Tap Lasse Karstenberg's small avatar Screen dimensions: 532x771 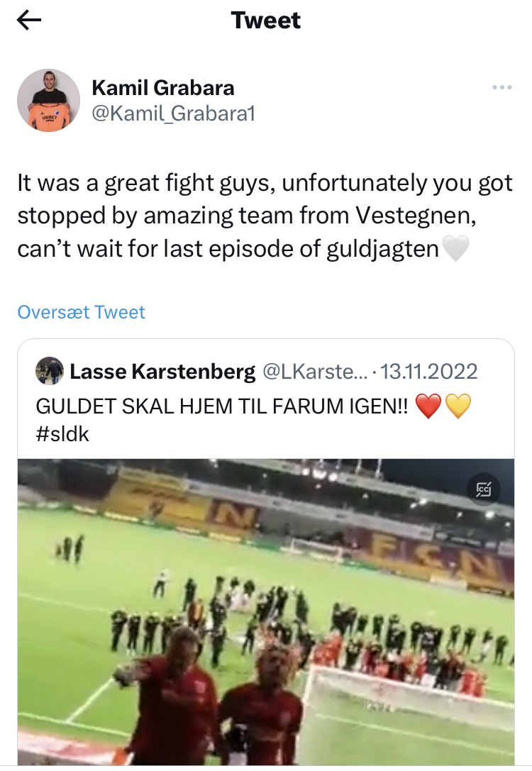point(50,371)
